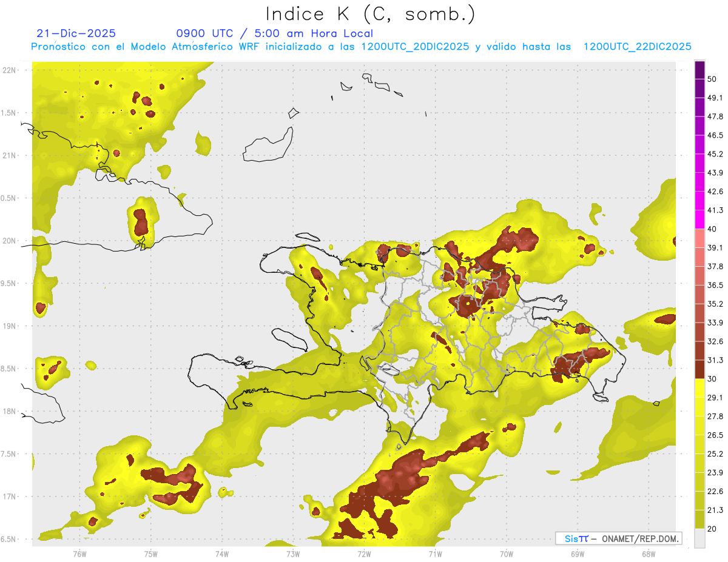Click the colorbar value 32.6
This screenshot has height=562, width=728.
(x=715, y=341)
